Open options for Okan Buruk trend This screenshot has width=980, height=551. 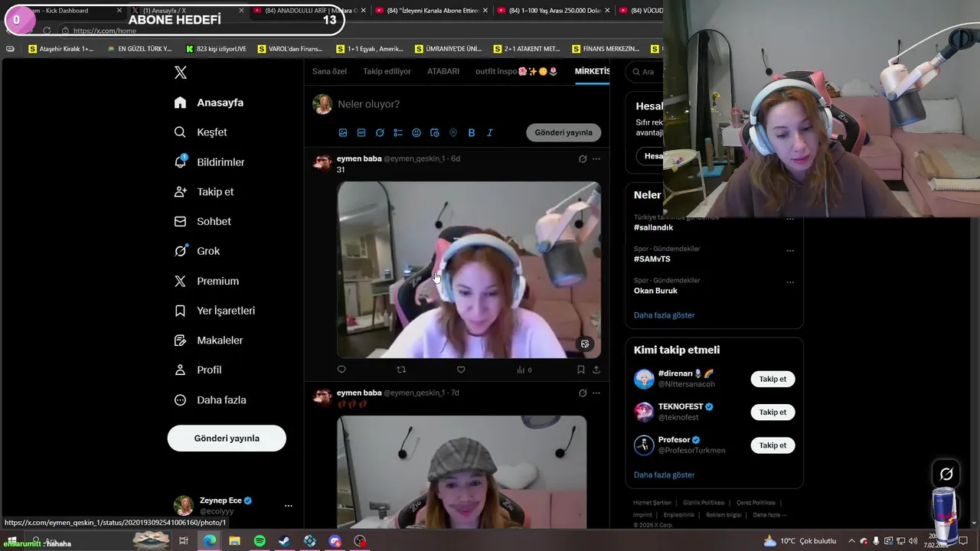point(790,282)
